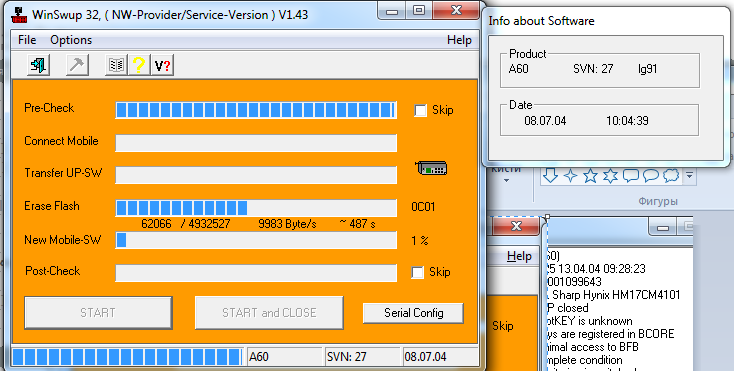
Task: Close the background window with red X
Action: 516,226
